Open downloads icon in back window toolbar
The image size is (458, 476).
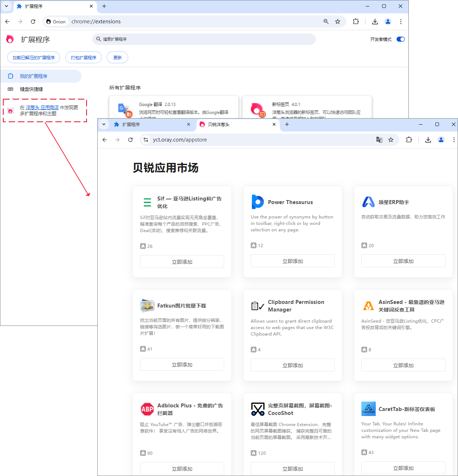375,22
